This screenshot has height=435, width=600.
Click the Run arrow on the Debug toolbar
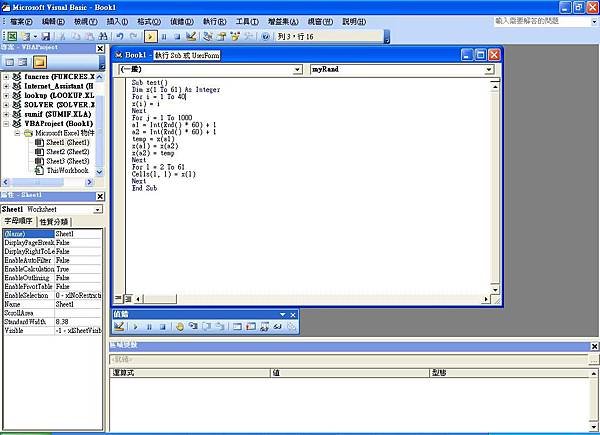[135, 326]
